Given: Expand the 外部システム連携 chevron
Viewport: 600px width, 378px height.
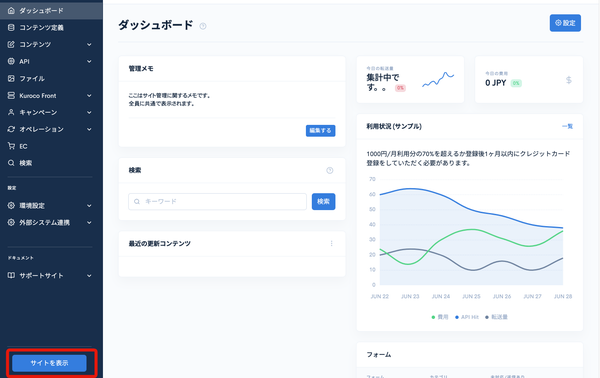Looking at the screenshot, I should (x=89, y=222).
